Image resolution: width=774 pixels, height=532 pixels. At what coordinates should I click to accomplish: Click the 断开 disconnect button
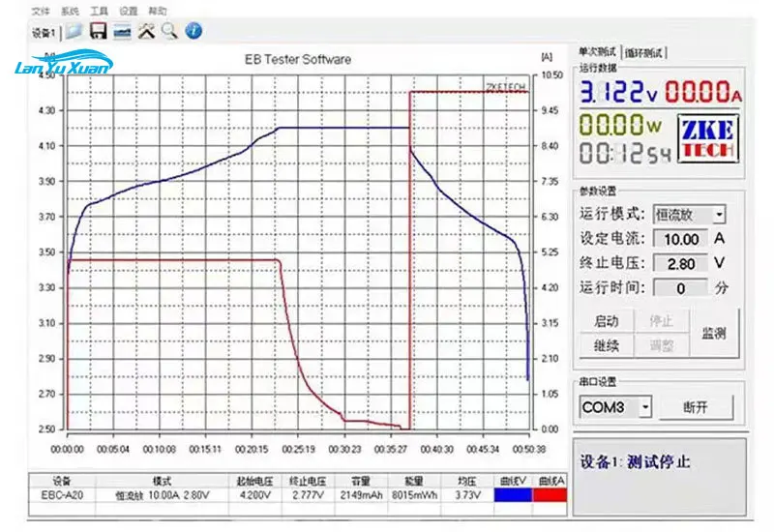pos(696,407)
